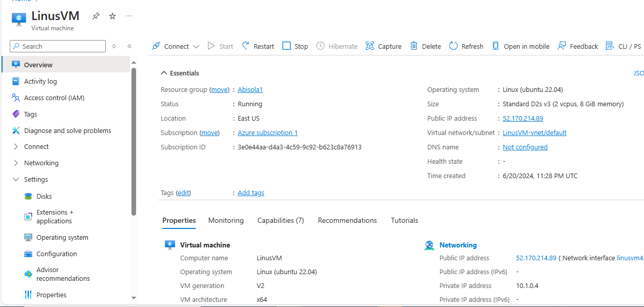Switch to the Monitoring tab
Screen dimensions: 644x307
click(226, 220)
